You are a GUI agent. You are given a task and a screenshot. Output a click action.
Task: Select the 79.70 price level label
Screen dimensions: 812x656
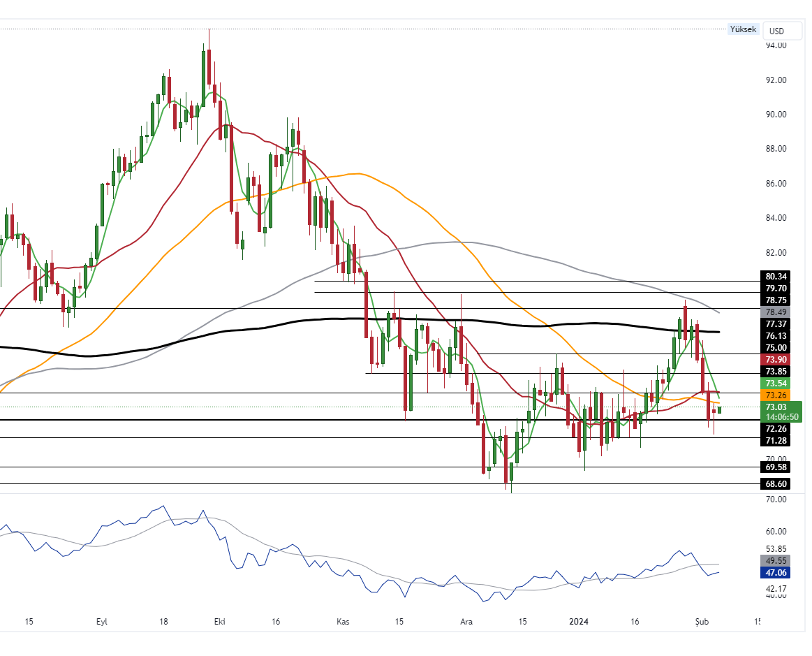(776, 288)
